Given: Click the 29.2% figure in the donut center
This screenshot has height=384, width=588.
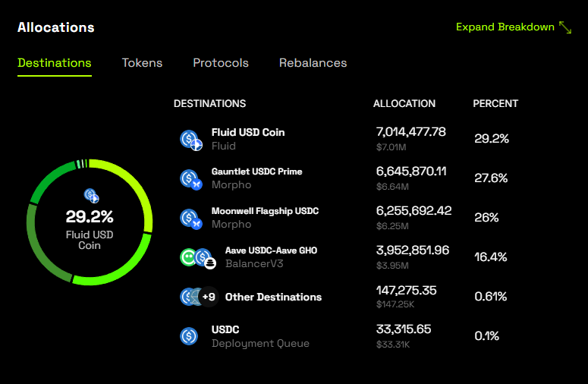Looking at the screenshot, I should click(90, 217).
